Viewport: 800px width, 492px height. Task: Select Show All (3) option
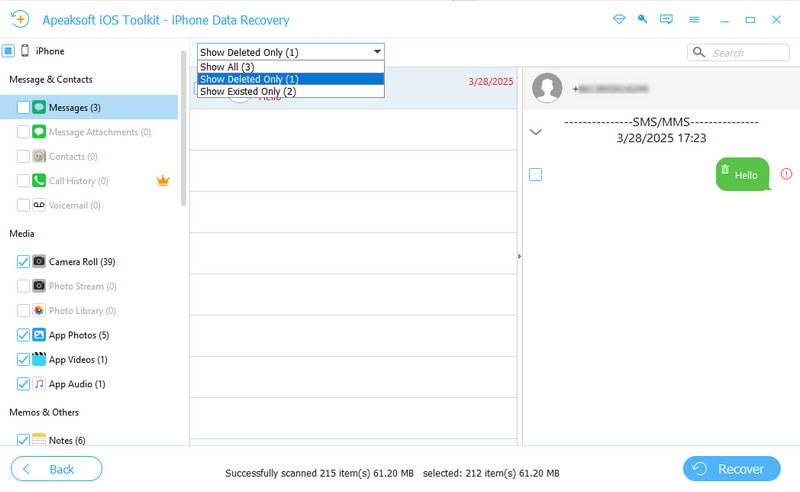click(x=291, y=67)
